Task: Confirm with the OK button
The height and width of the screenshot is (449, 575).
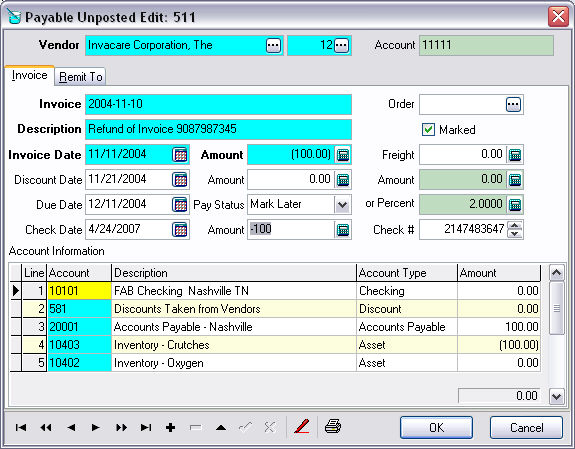Action: click(x=436, y=427)
